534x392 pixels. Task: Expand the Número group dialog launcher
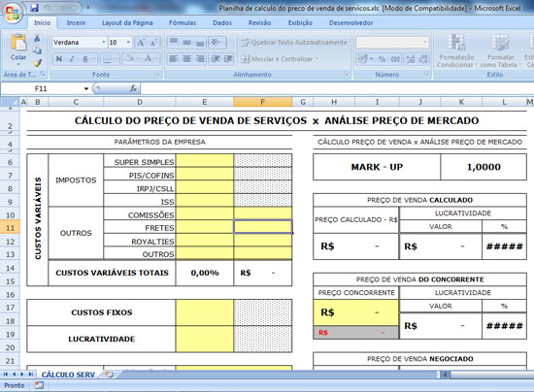(x=426, y=74)
